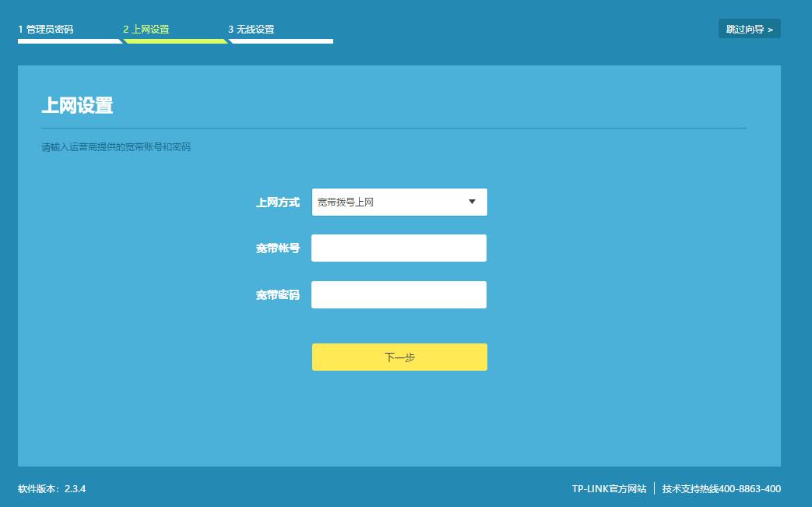Viewport: 812px width, 507px height.
Task: Click inside the 宽带帐号 input field
Action: [x=399, y=248]
